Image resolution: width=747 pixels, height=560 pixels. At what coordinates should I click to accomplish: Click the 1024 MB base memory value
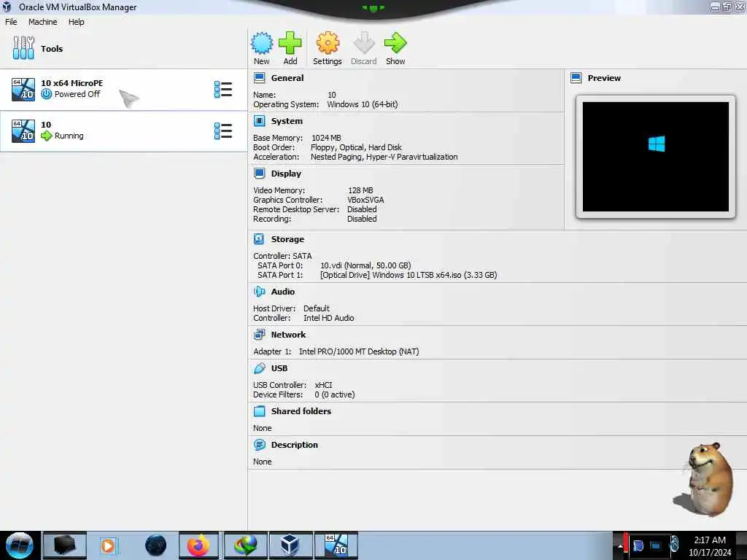pyautogui.click(x=326, y=138)
